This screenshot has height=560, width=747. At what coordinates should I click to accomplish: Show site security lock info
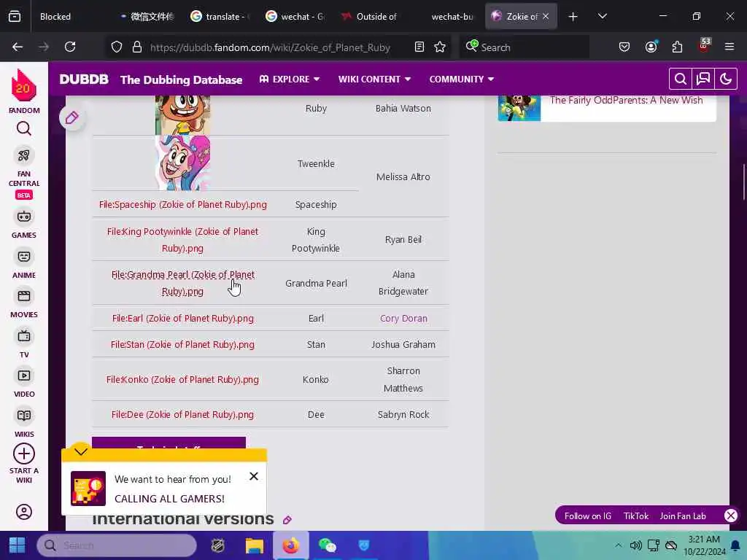[x=137, y=47]
